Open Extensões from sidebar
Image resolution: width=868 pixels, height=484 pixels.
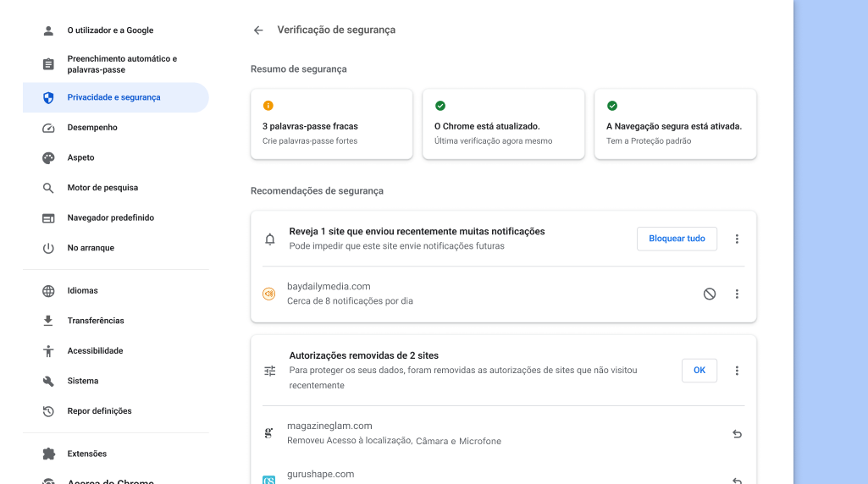(116, 454)
